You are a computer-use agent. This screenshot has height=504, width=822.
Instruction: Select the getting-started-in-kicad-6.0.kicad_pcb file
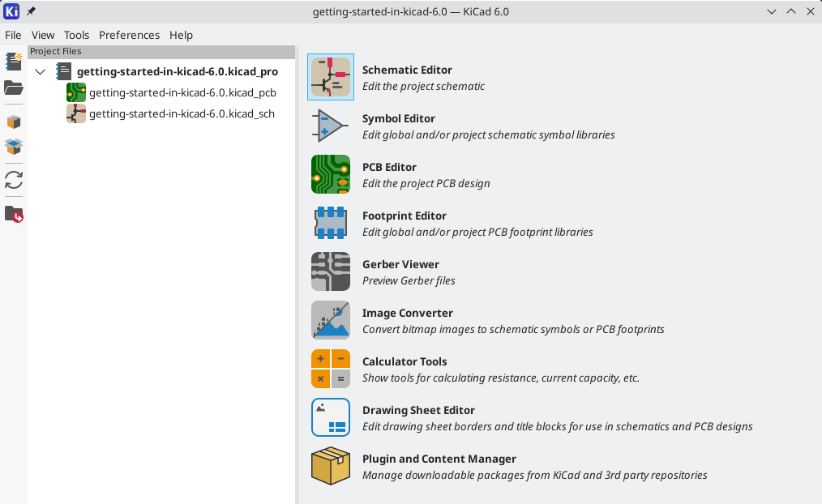coord(182,93)
